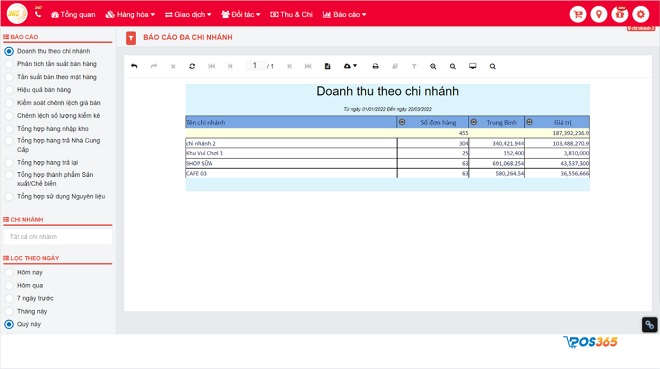The height and width of the screenshot is (369, 660).
Task: Click the phone support icon
Action: tap(38, 14)
